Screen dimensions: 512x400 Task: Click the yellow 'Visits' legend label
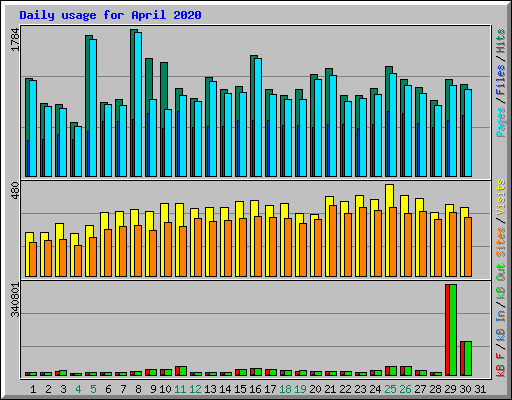(x=500, y=197)
